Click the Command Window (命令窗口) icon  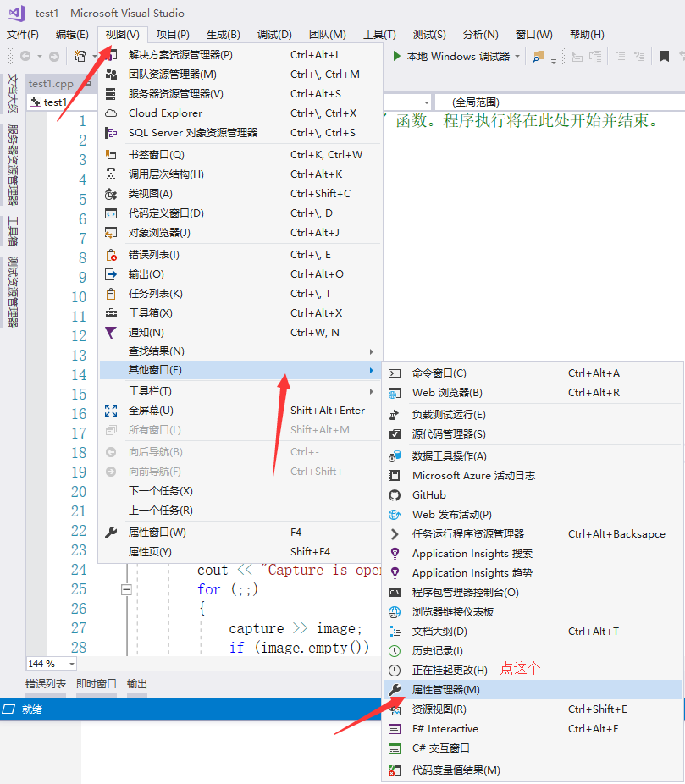[395, 373]
